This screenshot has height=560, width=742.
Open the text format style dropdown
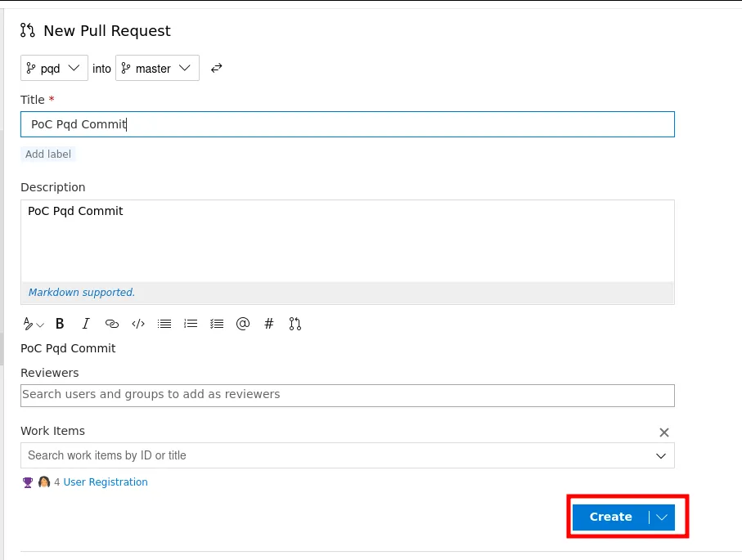pyautogui.click(x=33, y=324)
